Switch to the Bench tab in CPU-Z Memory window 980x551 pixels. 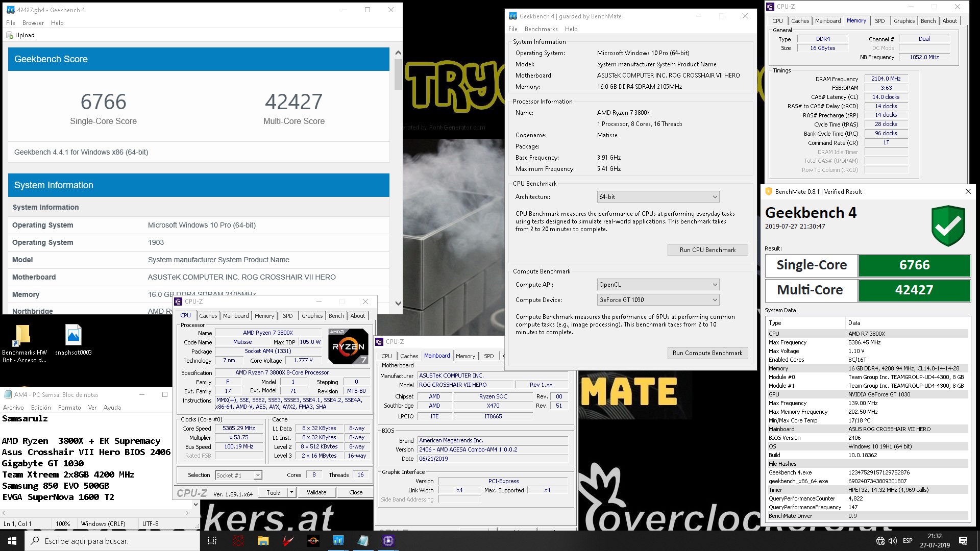point(928,21)
